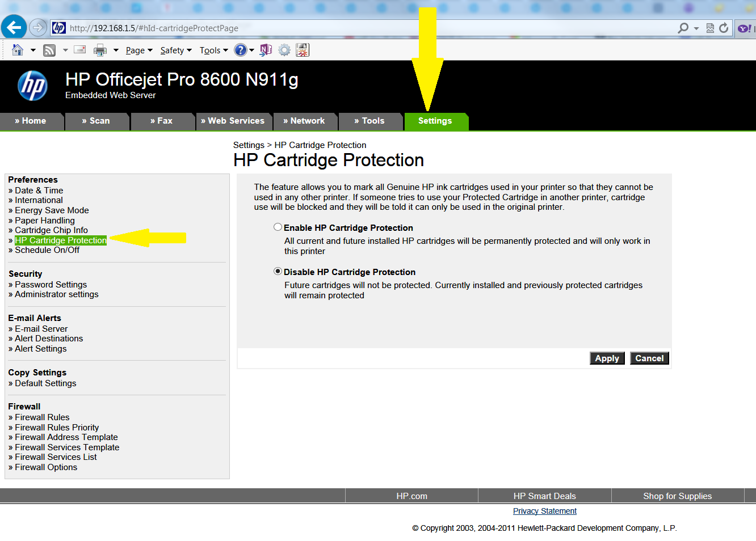This screenshot has width=756, height=541.
Task: Click the Cancel button
Action: (x=649, y=358)
